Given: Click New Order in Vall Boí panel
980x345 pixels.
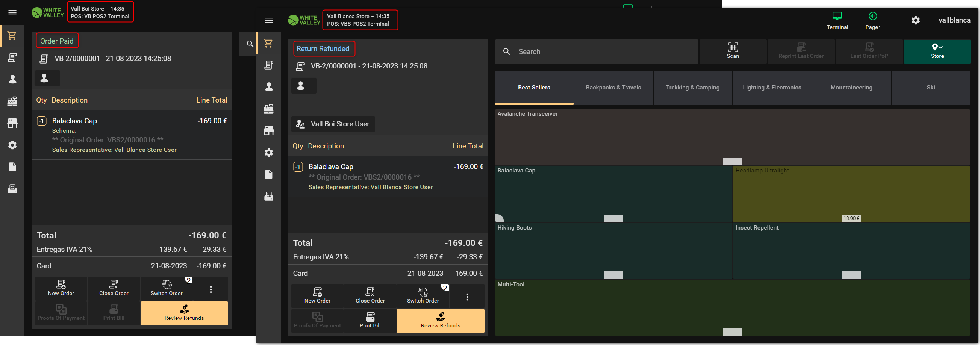Looking at the screenshot, I should click(61, 288).
